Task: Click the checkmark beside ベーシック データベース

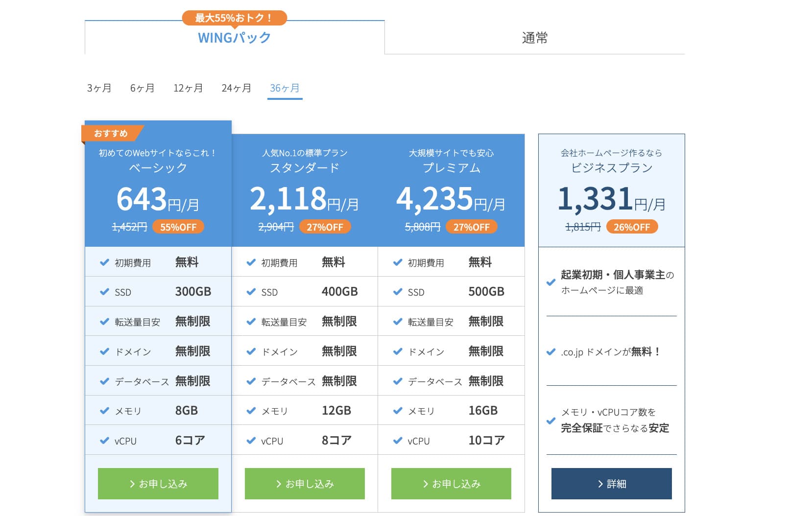Action: 104,381
